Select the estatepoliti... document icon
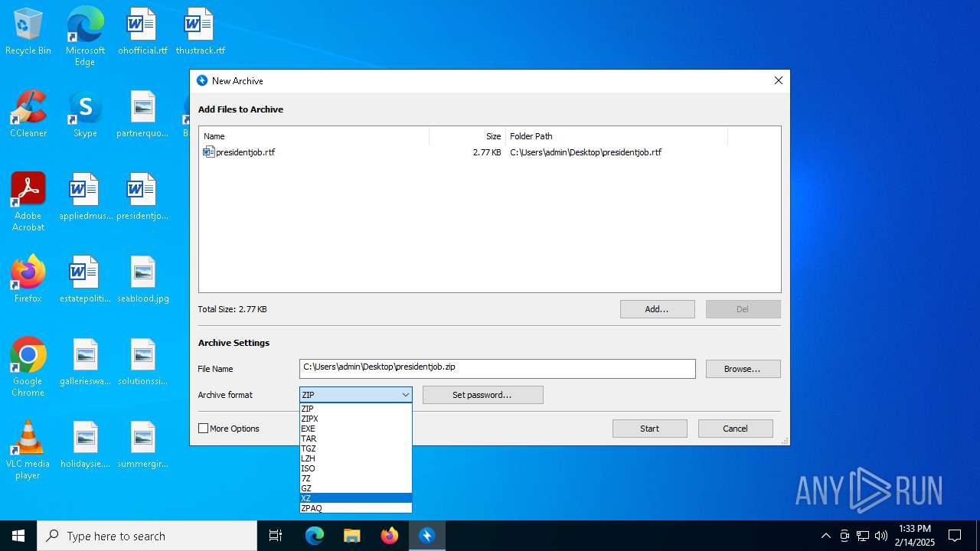Image resolution: width=980 pixels, height=551 pixels. pos(85,280)
